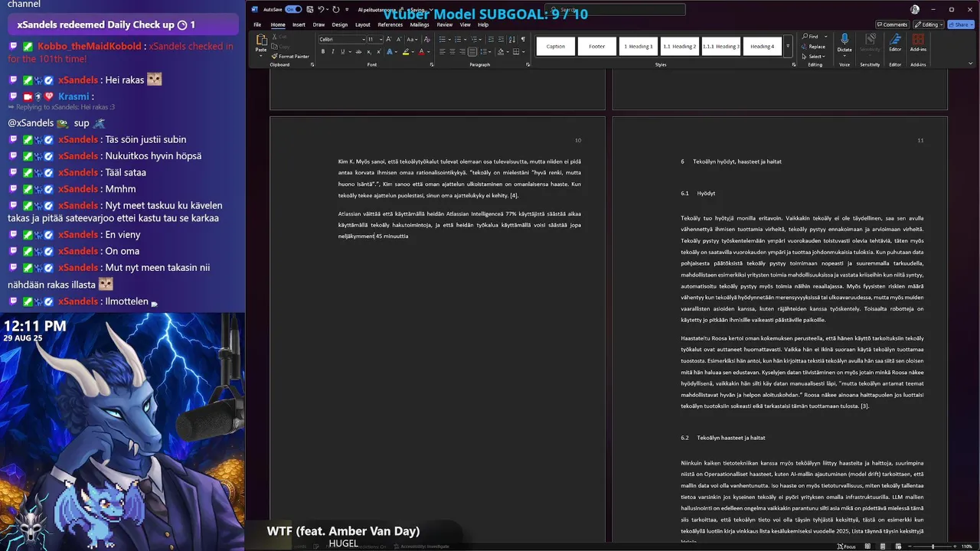This screenshot has height=551, width=980.
Task: Toggle italic formatting
Action: pyautogui.click(x=333, y=51)
